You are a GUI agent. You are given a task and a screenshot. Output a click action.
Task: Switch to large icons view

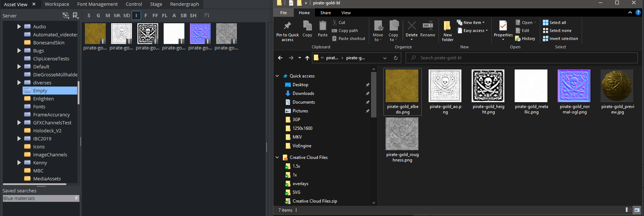click(637, 210)
